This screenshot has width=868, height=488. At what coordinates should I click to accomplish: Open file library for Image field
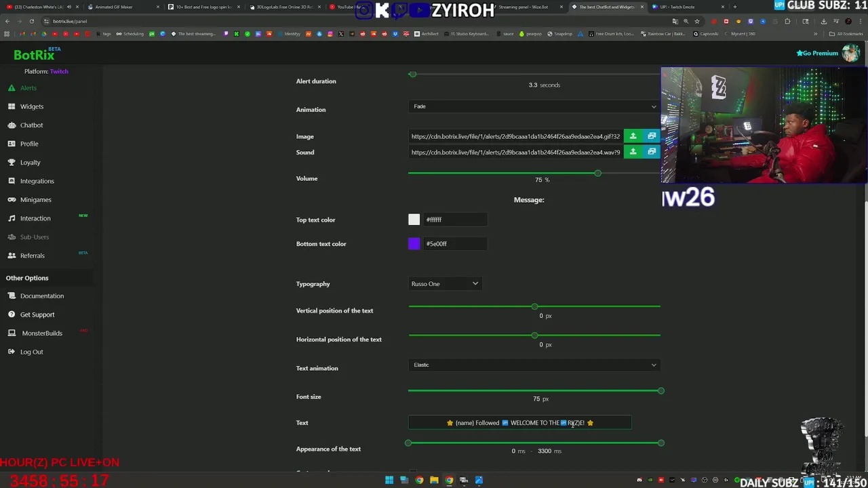(652, 136)
